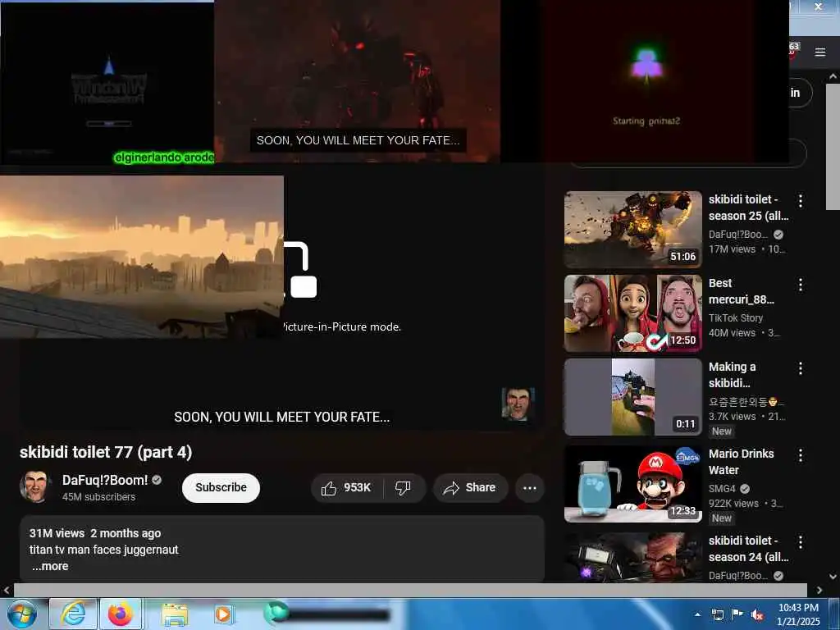The height and width of the screenshot is (630, 840).
Task: Click the muted volume speaker tray icon
Action: 757,614
